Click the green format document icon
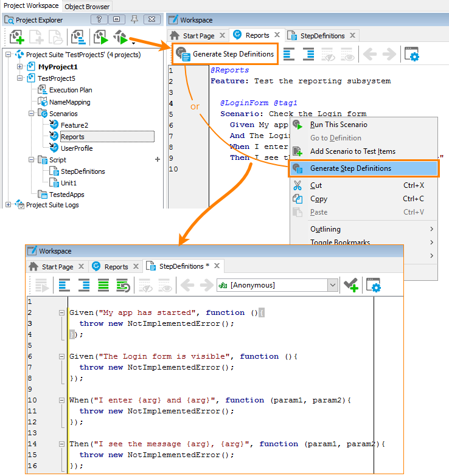This screenshot has height=476, width=449. (x=103, y=285)
